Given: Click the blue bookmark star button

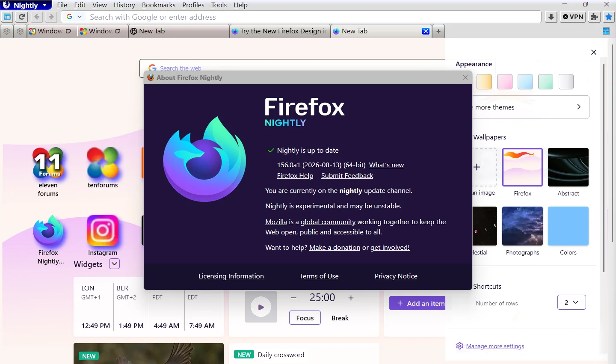Looking at the screenshot, I should [x=608, y=17].
